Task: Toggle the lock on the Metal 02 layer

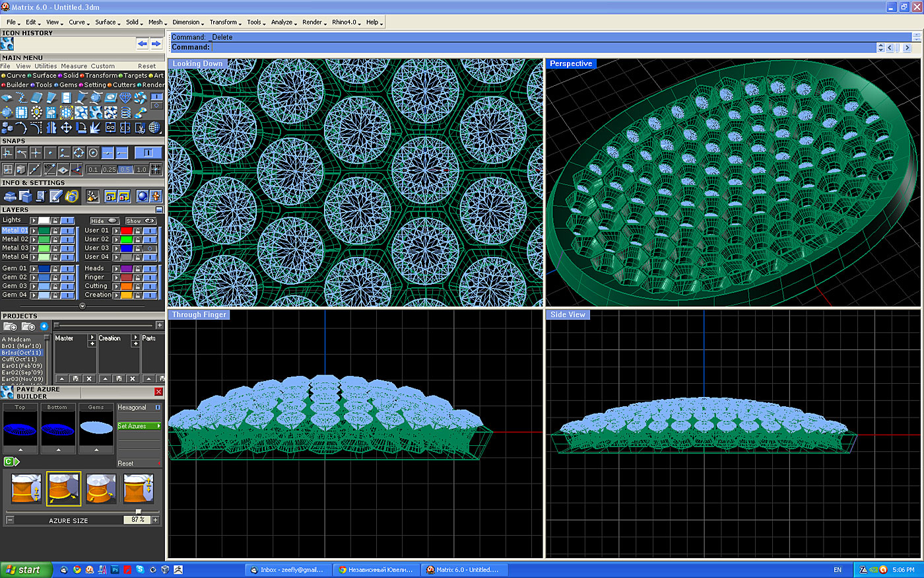Action: (55, 239)
